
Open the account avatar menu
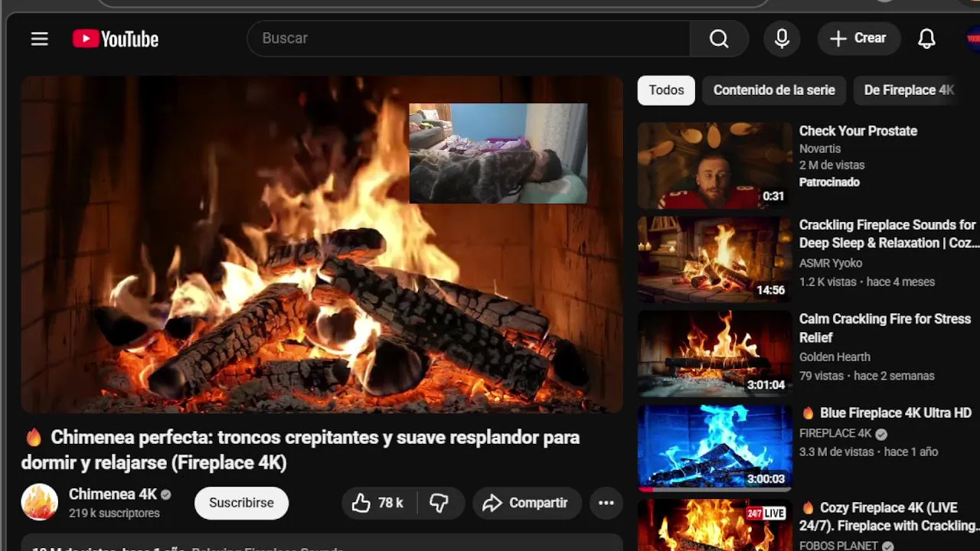(x=973, y=38)
